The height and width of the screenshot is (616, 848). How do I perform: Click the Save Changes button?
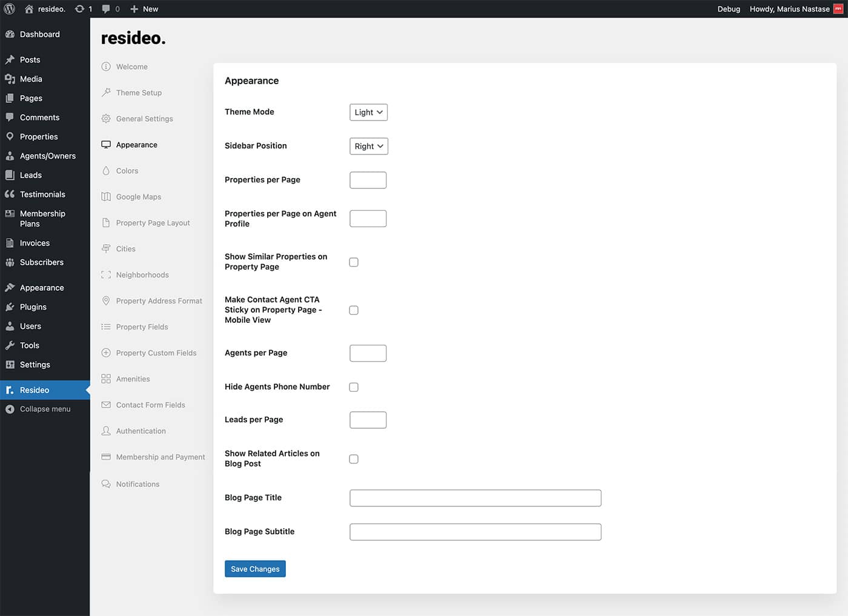click(x=255, y=569)
